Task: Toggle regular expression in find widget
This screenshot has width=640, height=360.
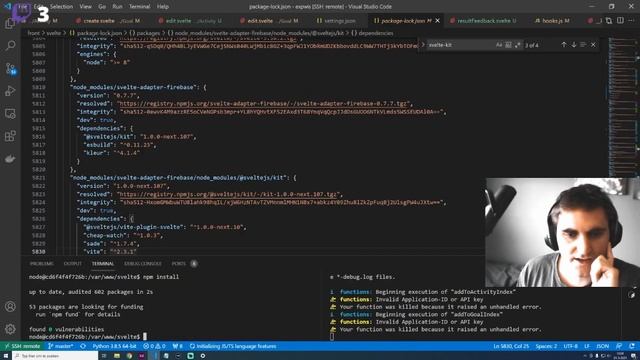Action: 518,45
